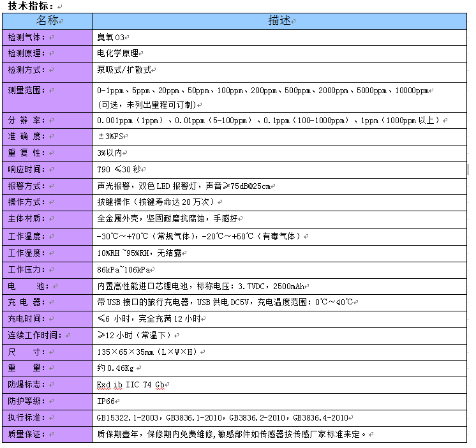The height and width of the screenshot is (448, 476).
Task: Click the 质保期壹年 warranty description
Action: (x=232, y=435)
